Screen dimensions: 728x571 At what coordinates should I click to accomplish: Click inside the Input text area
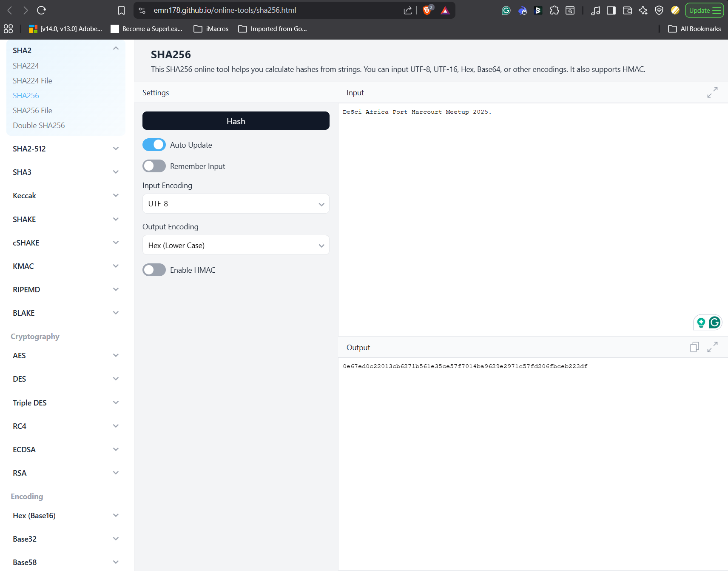pyautogui.click(x=510, y=213)
